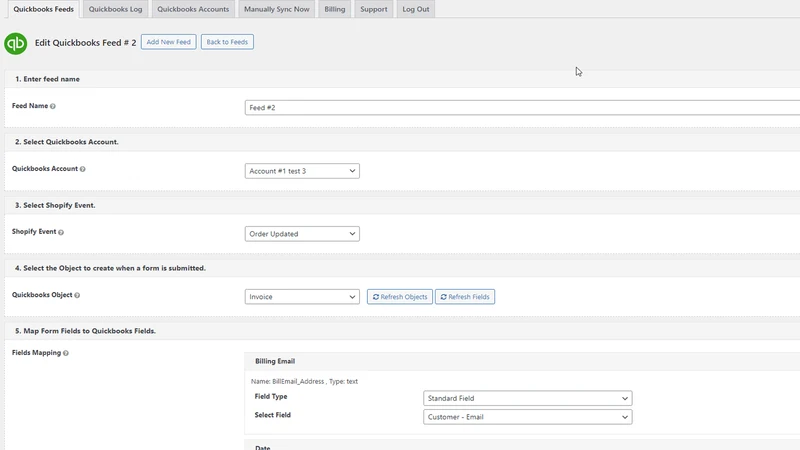Click help icon next to Feed Name

click(x=53, y=106)
